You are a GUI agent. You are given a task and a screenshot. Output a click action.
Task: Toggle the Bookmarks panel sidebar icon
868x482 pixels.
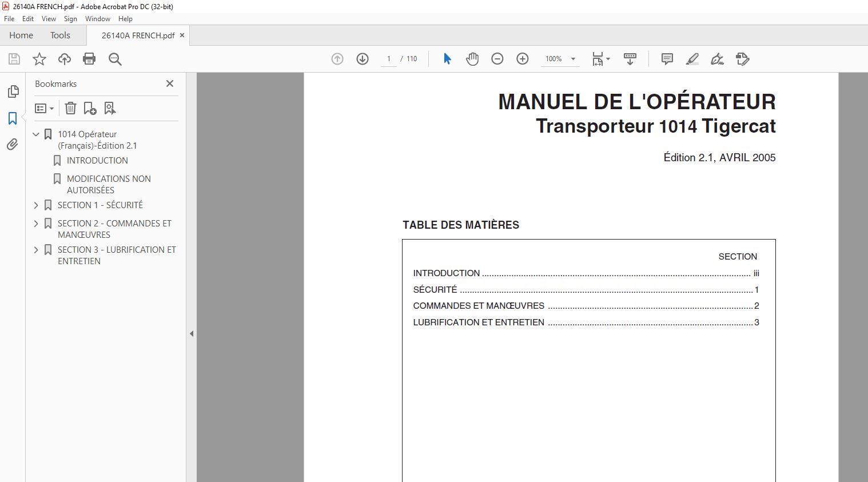13,118
